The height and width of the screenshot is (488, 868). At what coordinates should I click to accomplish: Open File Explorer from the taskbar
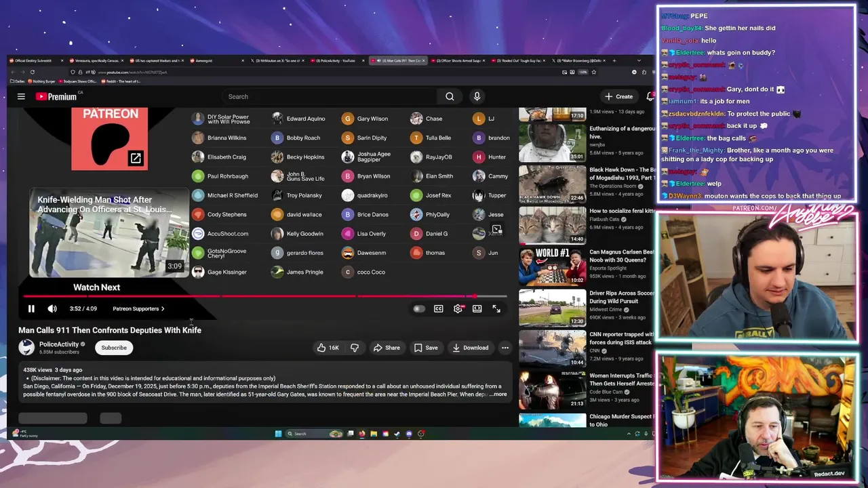point(374,434)
